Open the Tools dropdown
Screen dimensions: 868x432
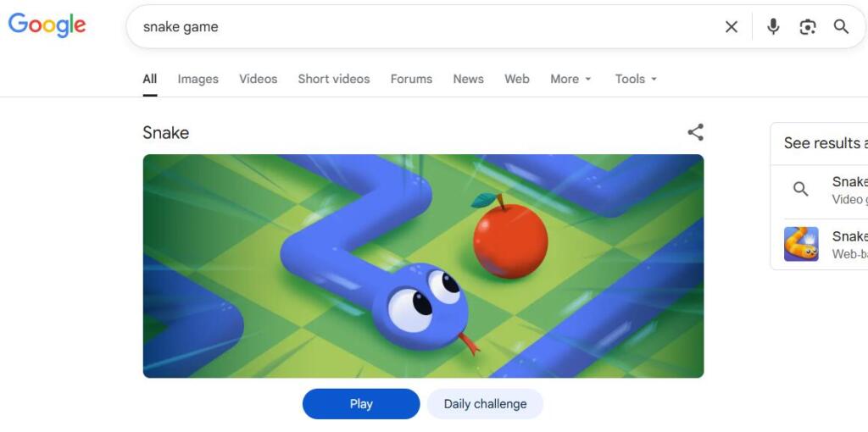636,79
